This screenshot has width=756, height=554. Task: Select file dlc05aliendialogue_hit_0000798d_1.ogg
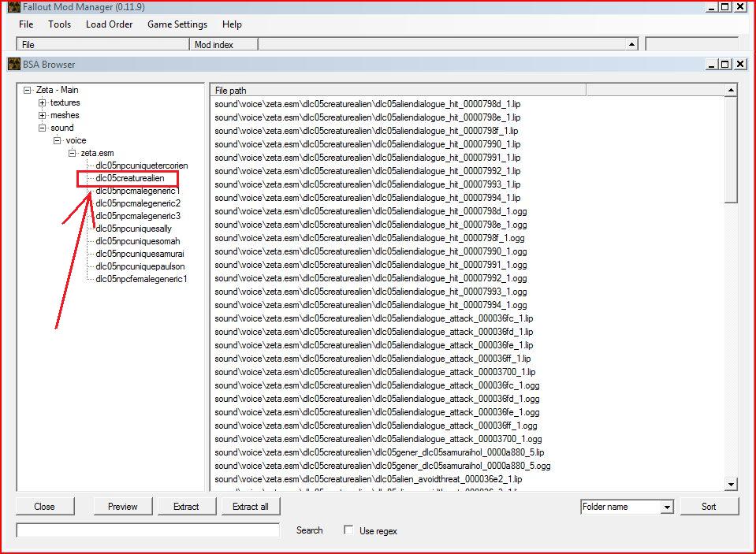371,211
